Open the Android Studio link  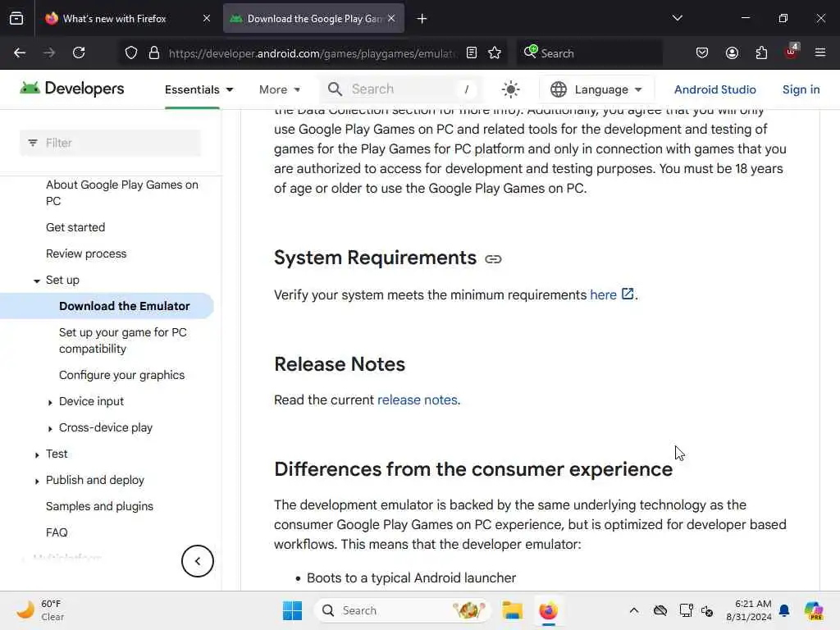(x=714, y=89)
